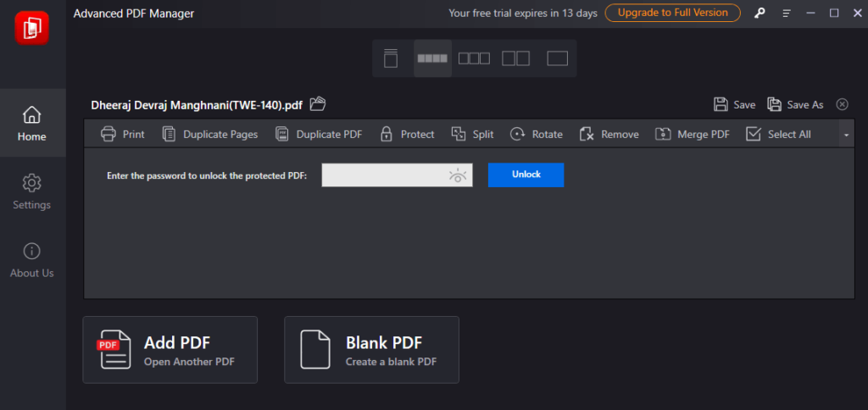The height and width of the screenshot is (410, 868).
Task: Click the password prompt label text
Action: point(207,176)
